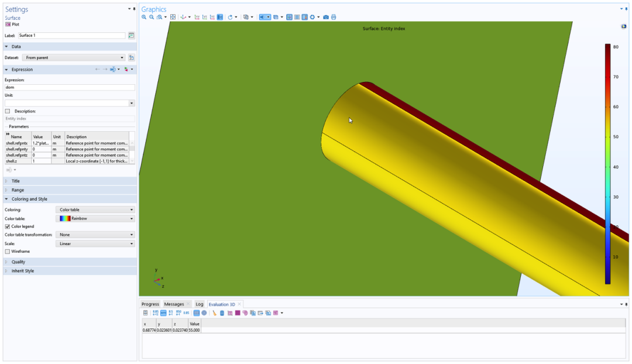Screen dimensions: 632x364
Task: Open the Coloring 'Color table' dropdown
Action: pos(95,210)
